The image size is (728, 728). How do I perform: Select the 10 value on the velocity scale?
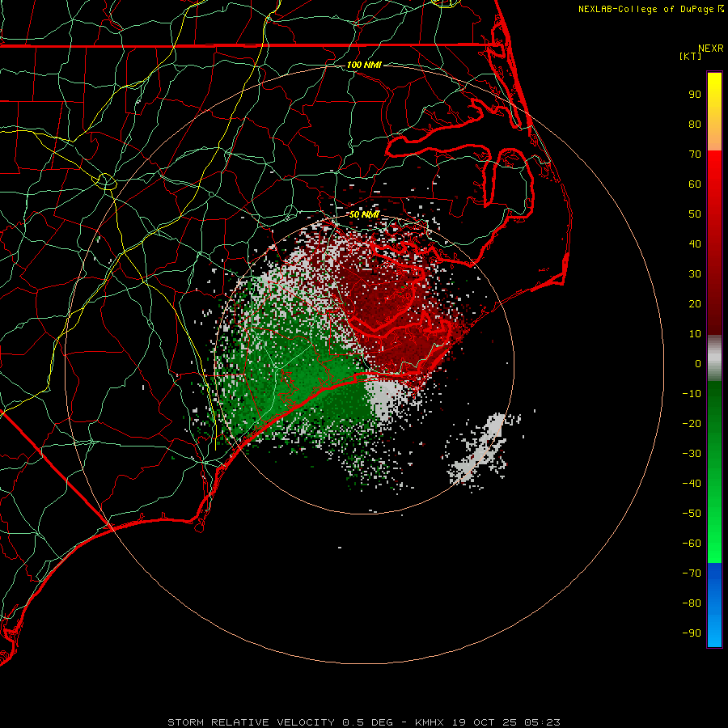pyautogui.click(x=695, y=334)
